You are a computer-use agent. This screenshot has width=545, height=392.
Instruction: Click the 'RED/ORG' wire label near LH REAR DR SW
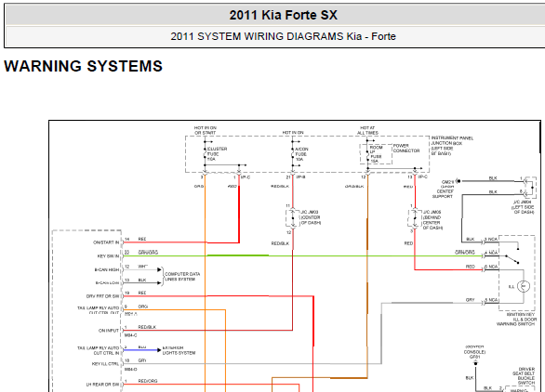[x=148, y=381]
